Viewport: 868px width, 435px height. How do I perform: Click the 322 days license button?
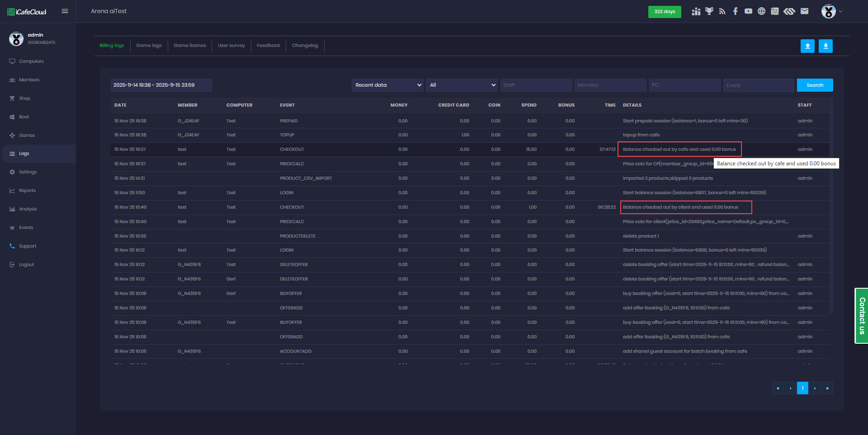point(664,12)
